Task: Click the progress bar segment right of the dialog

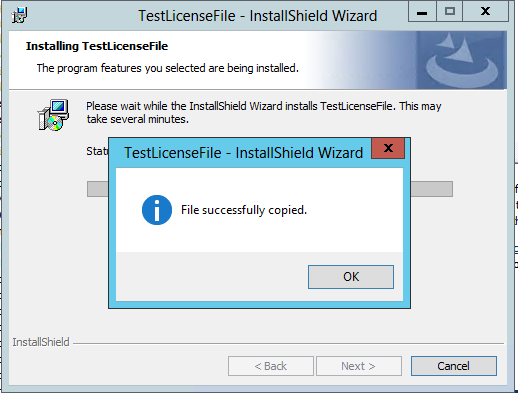Action: coord(432,189)
